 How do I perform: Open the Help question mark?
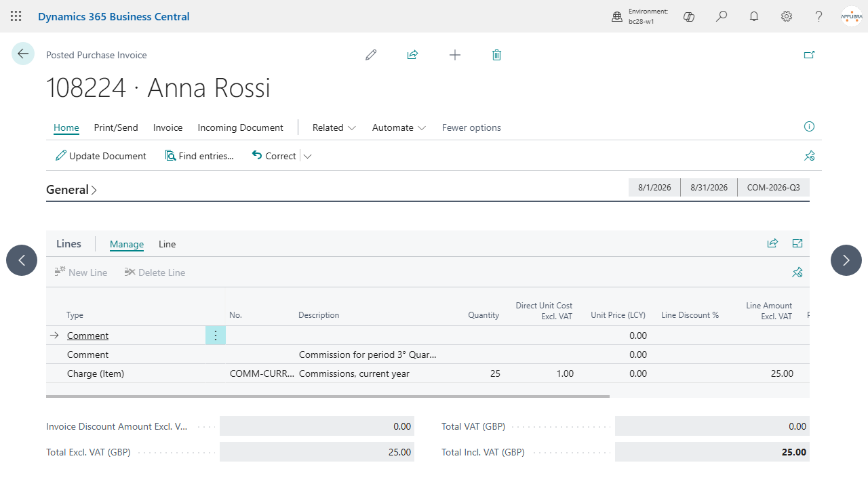click(x=819, y=16)
